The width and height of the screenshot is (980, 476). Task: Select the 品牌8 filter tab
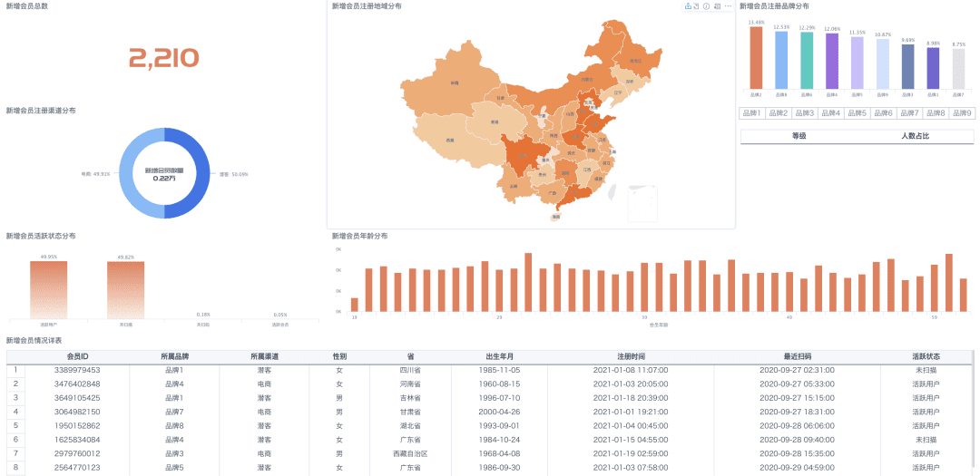936,113
